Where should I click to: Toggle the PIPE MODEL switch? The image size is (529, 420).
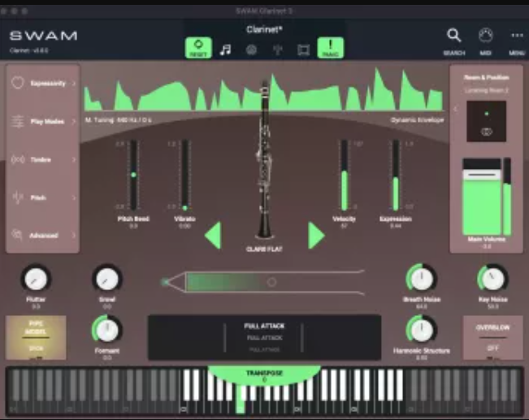pyautogui.click(x=36, y=337)
